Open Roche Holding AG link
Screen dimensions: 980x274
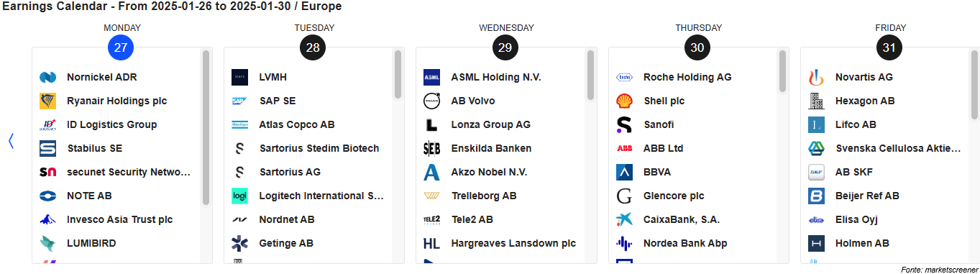687,77
